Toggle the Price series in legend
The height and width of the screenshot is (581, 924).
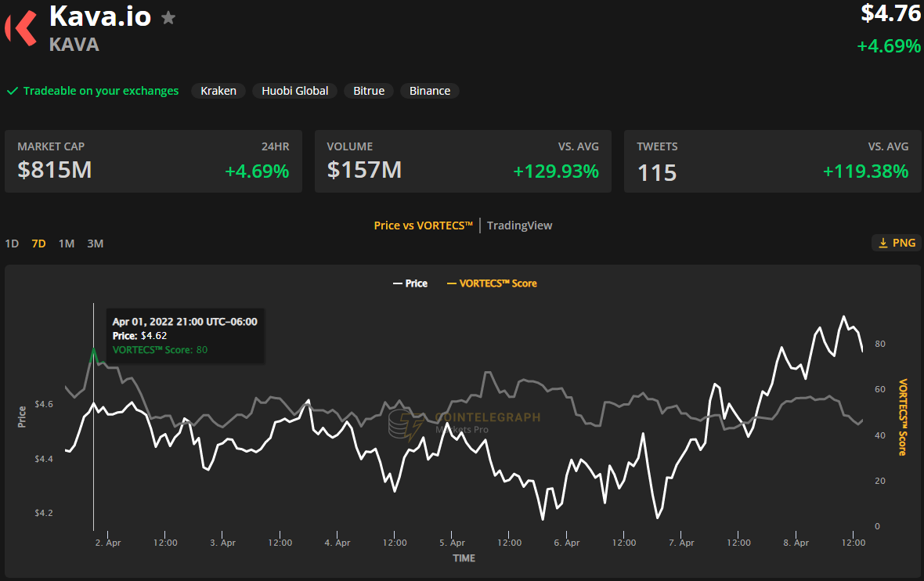point(410,283)
